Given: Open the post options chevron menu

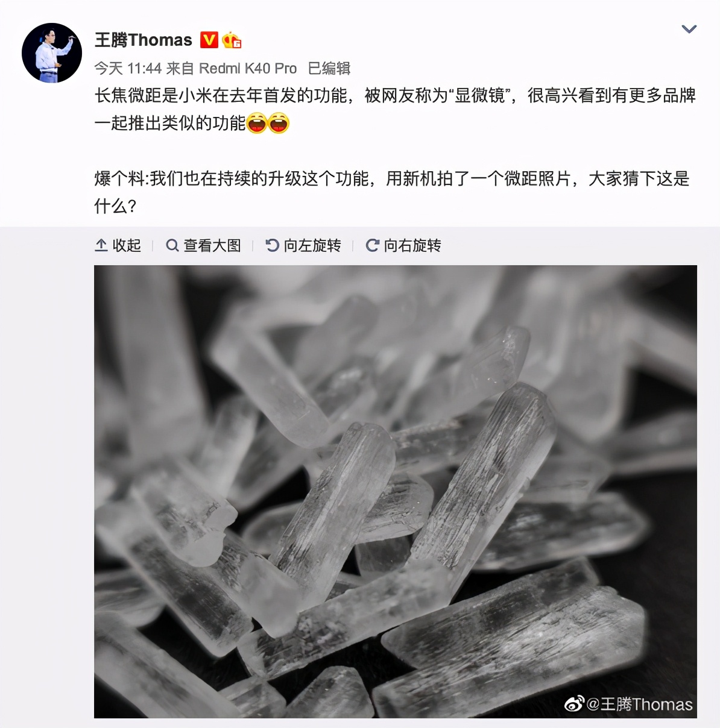Looking at the screenshot, I should coord(689,29).
